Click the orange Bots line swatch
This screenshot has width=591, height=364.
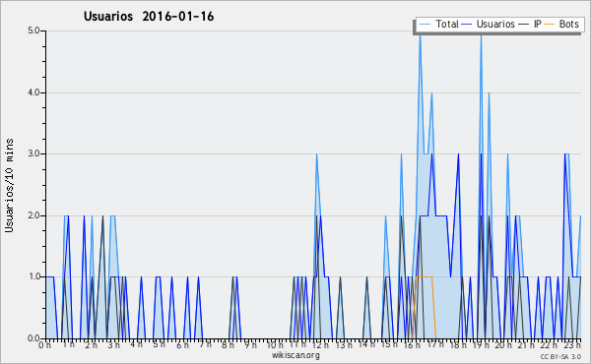point(550,25)
